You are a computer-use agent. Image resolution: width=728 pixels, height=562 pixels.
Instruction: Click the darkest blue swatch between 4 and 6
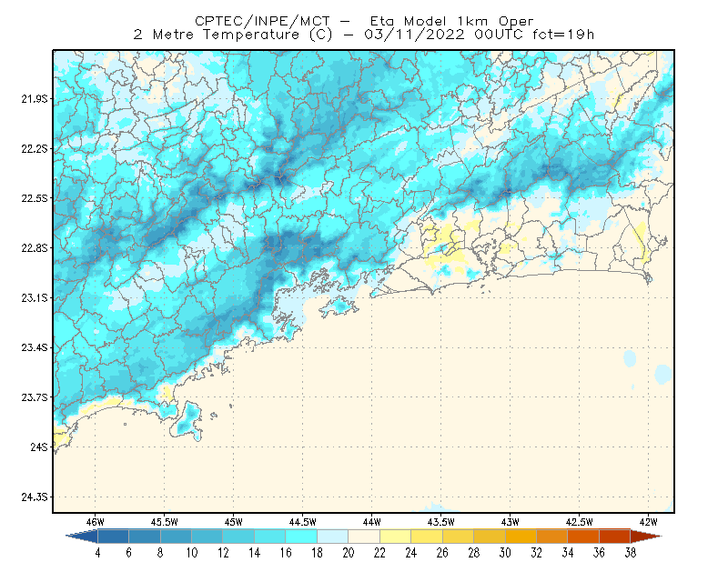click(x=113, y=537)
